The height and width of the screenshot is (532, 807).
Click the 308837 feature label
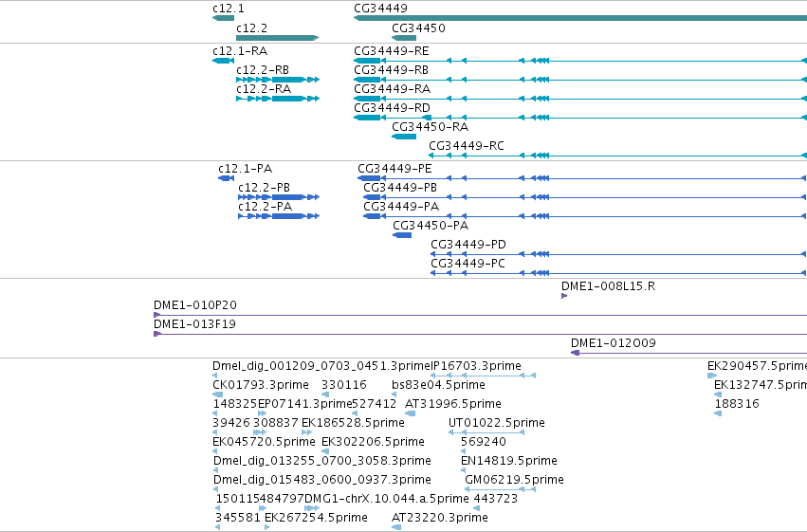[x=276, y=423]
